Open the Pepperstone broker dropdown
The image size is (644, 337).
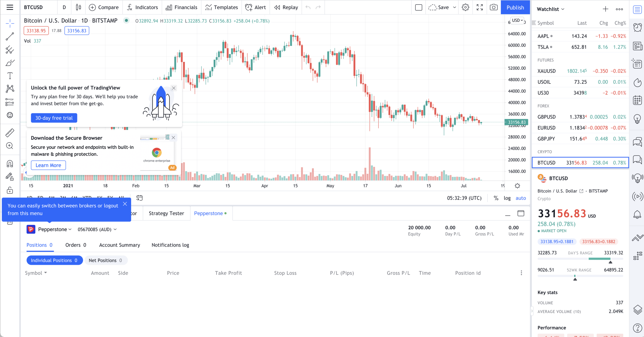tap(55, 229)
